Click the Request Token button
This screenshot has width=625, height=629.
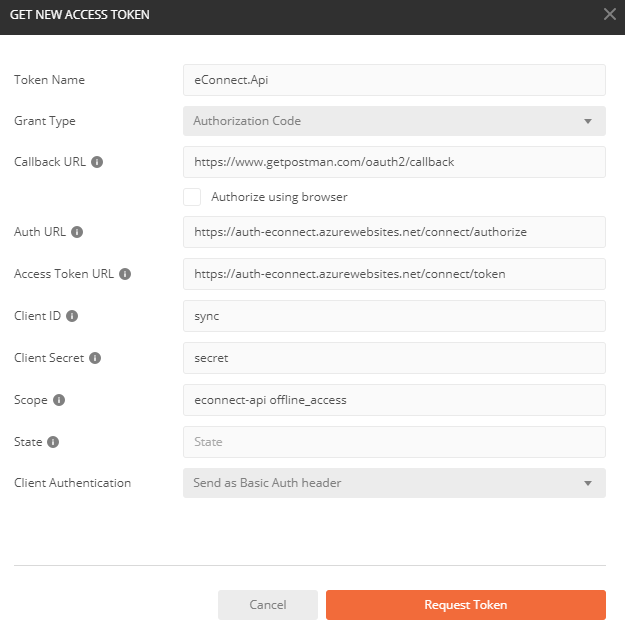click(466, 605)
